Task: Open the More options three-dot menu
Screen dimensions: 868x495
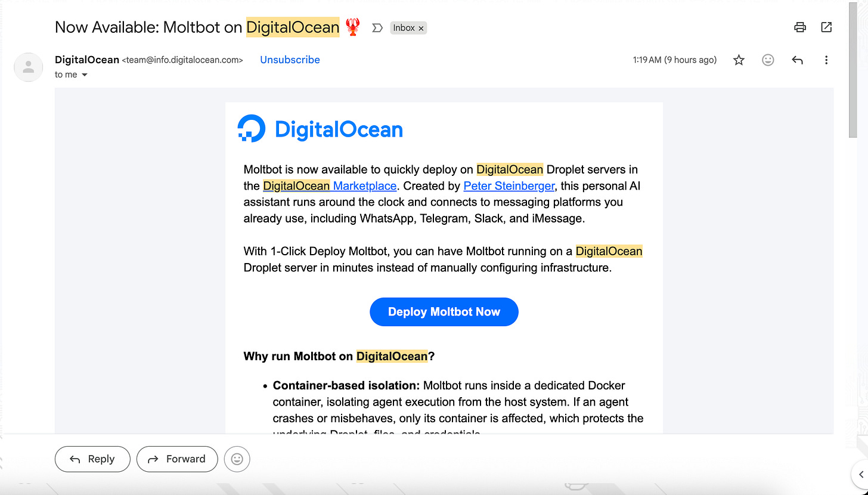Action: click(826, 60)
